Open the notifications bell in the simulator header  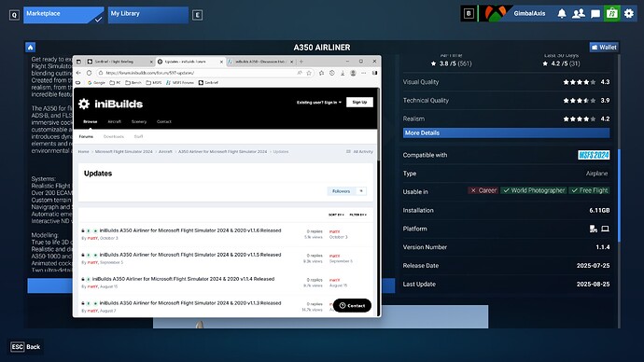tap(562, 14)
